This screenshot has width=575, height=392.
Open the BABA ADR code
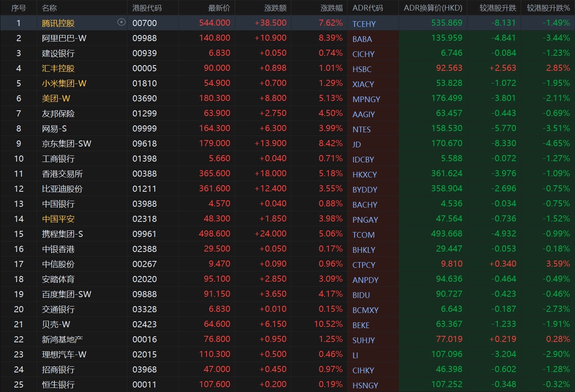coord(362,39)
